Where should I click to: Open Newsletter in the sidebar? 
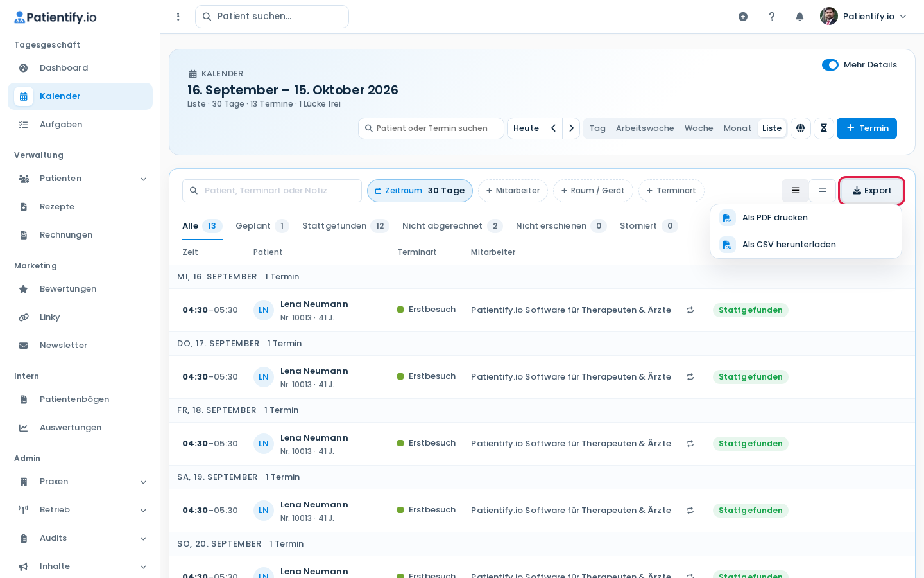pyautogui.click(x=80, y=346)
